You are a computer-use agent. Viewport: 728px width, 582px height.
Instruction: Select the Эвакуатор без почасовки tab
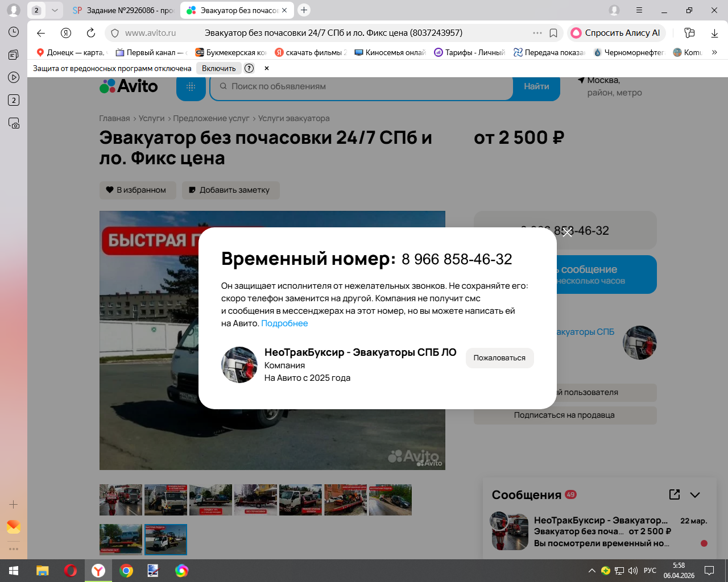click(x=233, y=10)
